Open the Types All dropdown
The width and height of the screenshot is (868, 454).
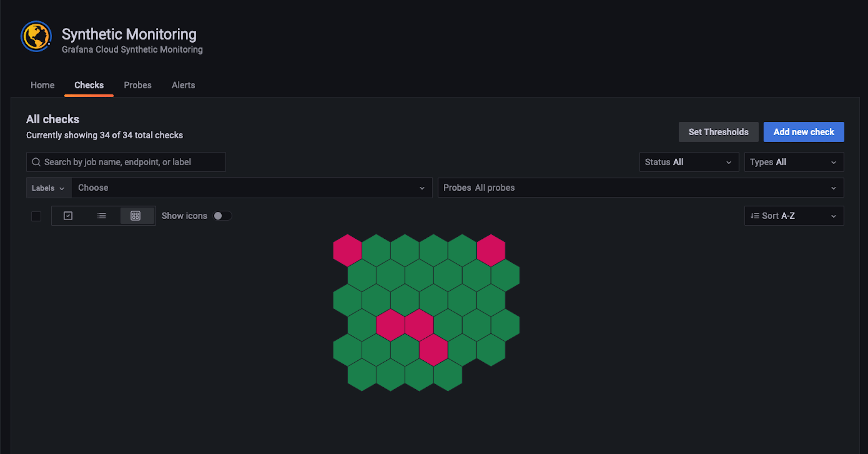tap(793, 162)
